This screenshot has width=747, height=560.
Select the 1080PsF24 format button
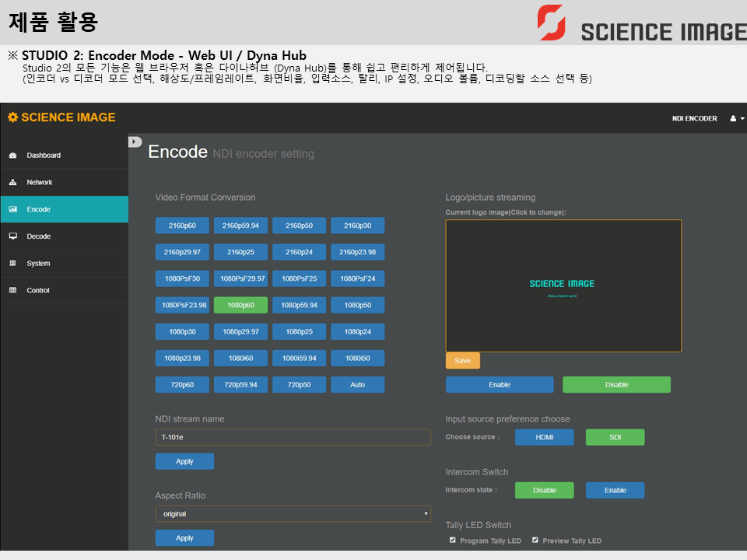coord(357,278)
